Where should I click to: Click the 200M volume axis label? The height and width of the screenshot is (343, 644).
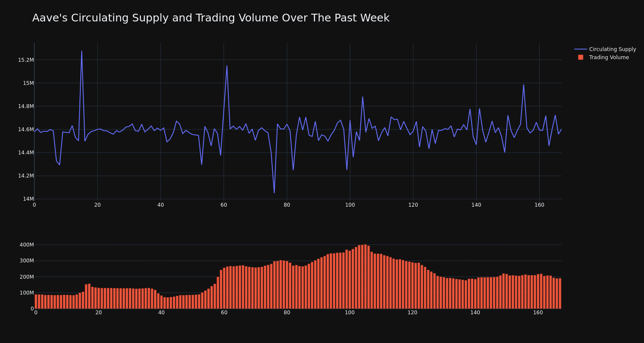26,277
